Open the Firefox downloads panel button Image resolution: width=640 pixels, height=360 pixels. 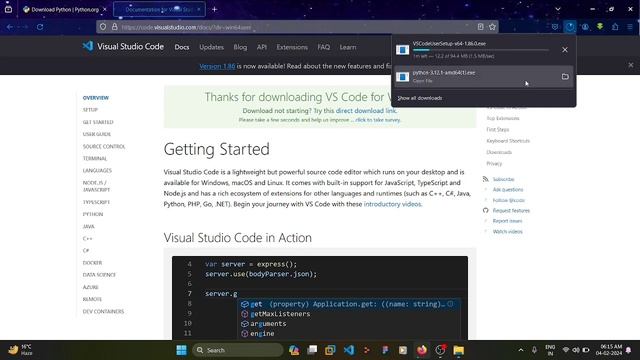(x=570, y=27)
